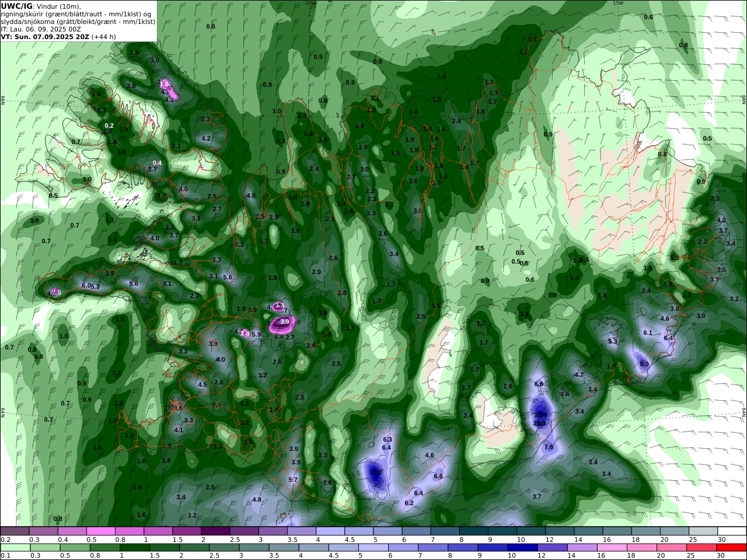The image size is (747, 560).
Task: Click the rain scale 25 crimson swatch
Action: (702, 548)
